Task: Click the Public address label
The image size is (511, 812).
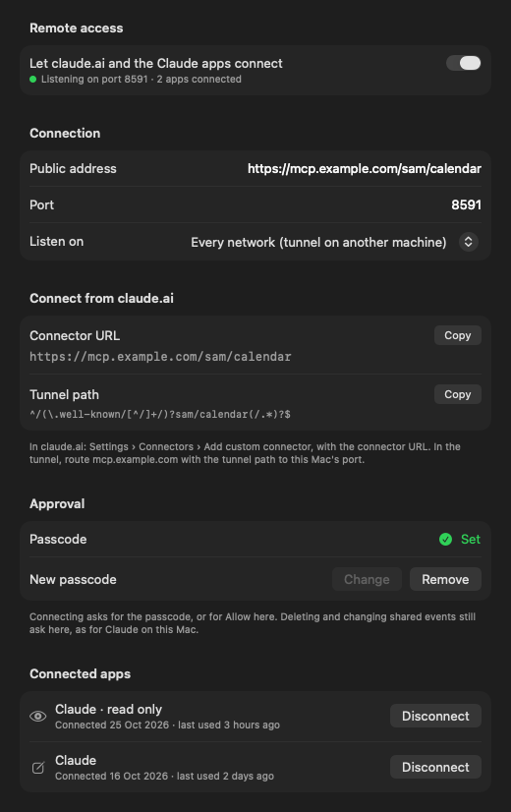Action: click(x=73, y=169)
